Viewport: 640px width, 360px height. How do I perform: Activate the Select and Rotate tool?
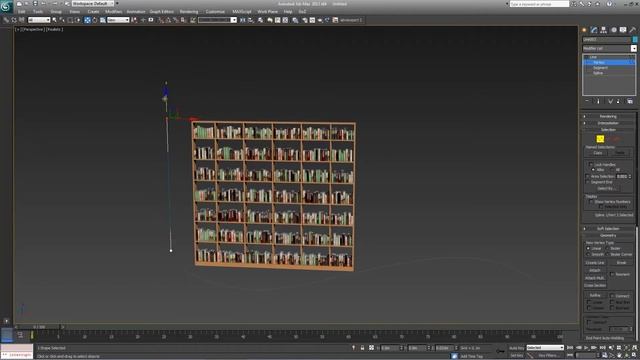click(x=95, y=20)
